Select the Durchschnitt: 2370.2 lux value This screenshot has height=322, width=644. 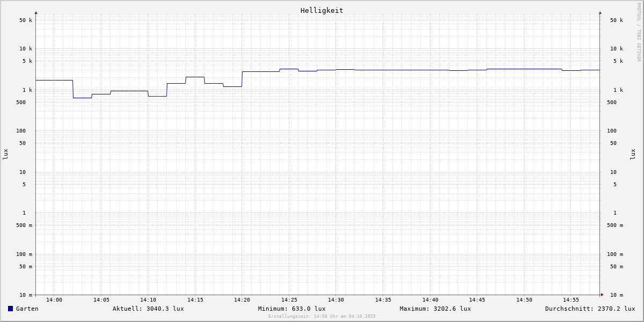pos(590,309)
